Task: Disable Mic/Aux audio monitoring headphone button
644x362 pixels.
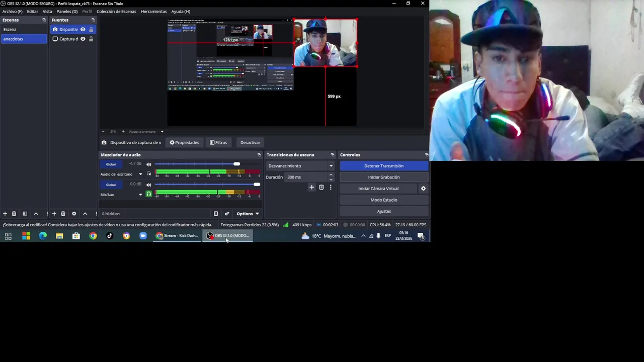Action: (x=148, y=194)
